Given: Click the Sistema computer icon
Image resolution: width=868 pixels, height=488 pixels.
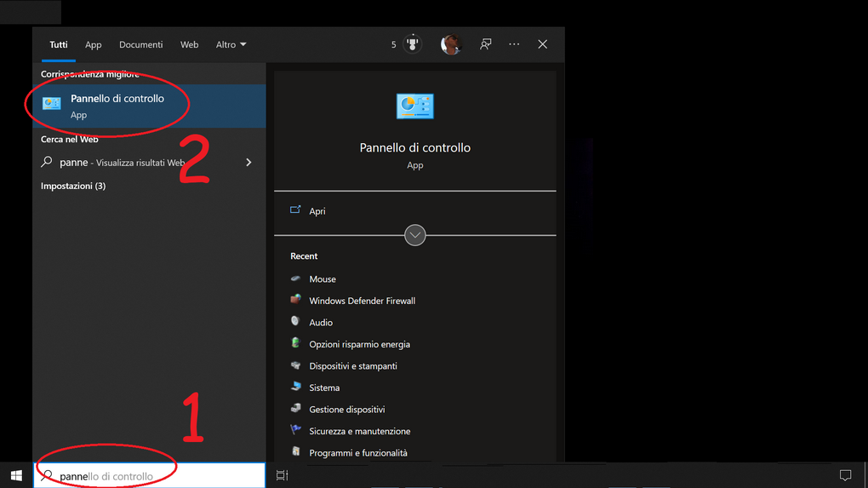Looking at the screenshot, I should [x=295, y=387].
